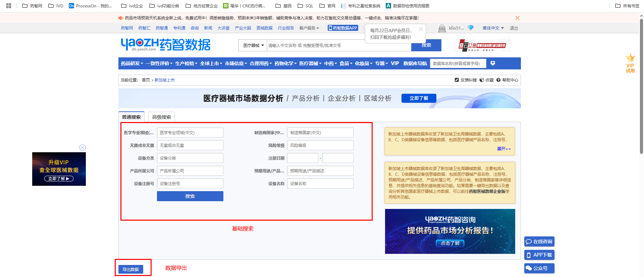
Task: Click the APP下载 button
Action: 539,255
